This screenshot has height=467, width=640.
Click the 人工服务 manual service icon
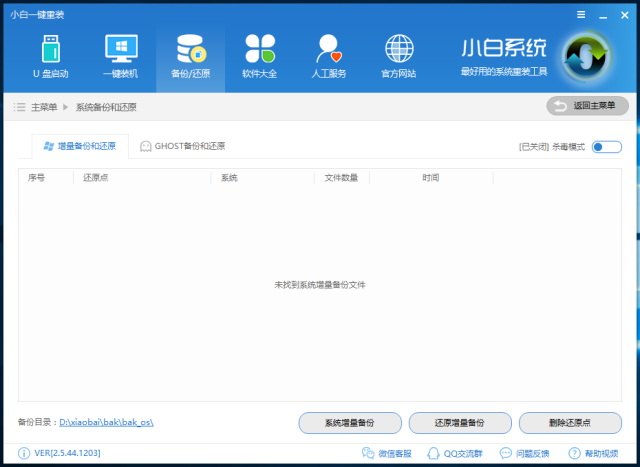tap(328, 56)
